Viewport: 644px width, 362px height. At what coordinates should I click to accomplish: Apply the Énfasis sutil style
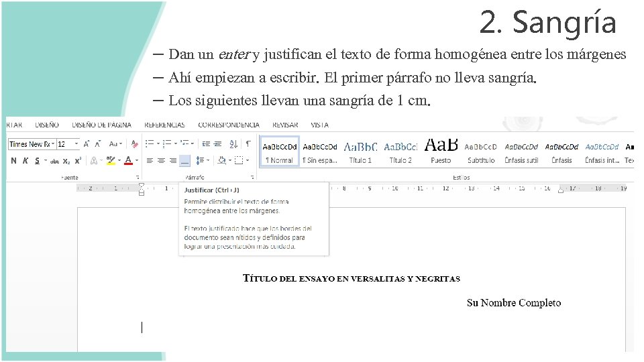click(521, 152)
